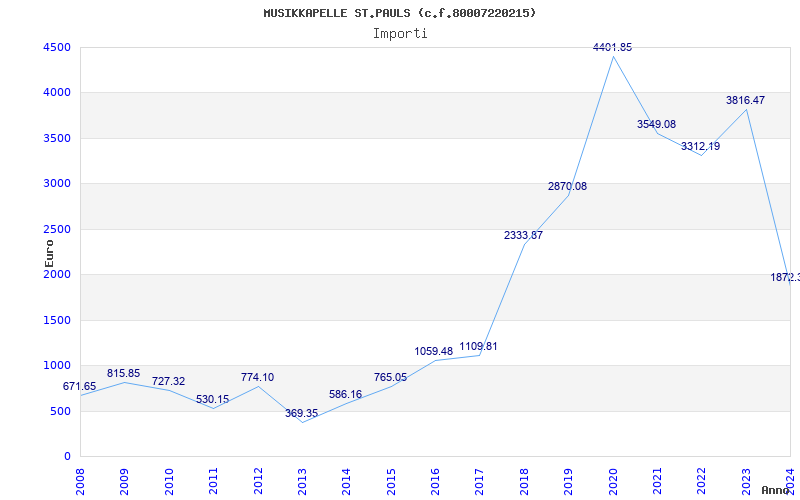Click the 3312.19 data label

coord(701,146)
